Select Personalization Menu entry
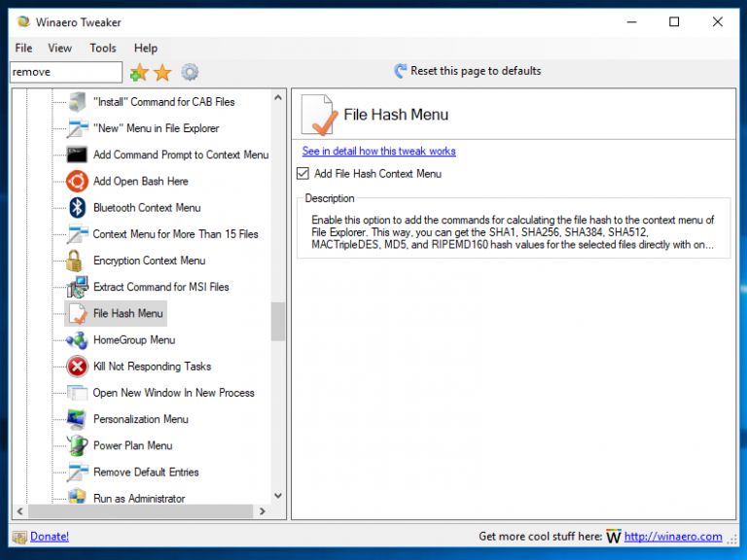The height and width of the screenshot is (560, 747). click(140, 419)
